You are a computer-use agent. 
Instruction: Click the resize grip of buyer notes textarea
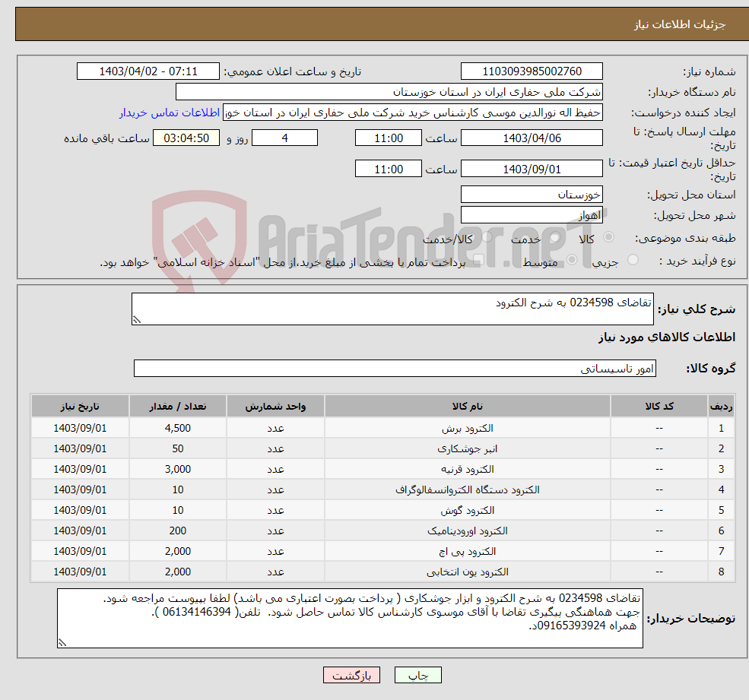[x=62, y=643]
